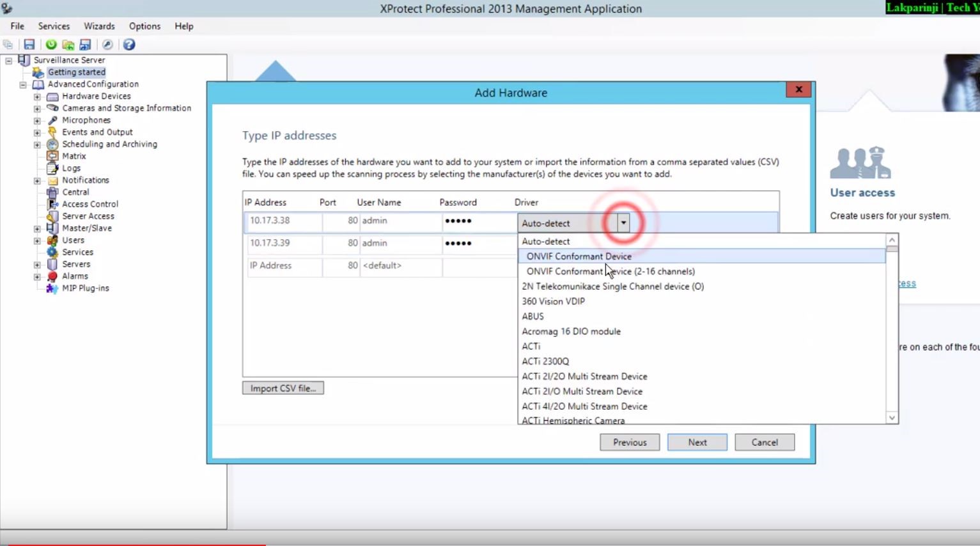Click the Alarms red siren icon
The width and height of the screenshot is (980, 546).
pyautogui.click(x=52, y=276)
